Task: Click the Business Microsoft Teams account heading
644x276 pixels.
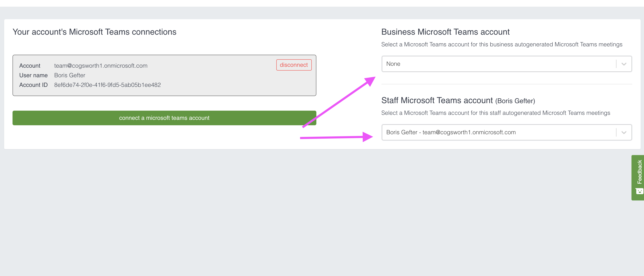Action: tap(445, 32)
